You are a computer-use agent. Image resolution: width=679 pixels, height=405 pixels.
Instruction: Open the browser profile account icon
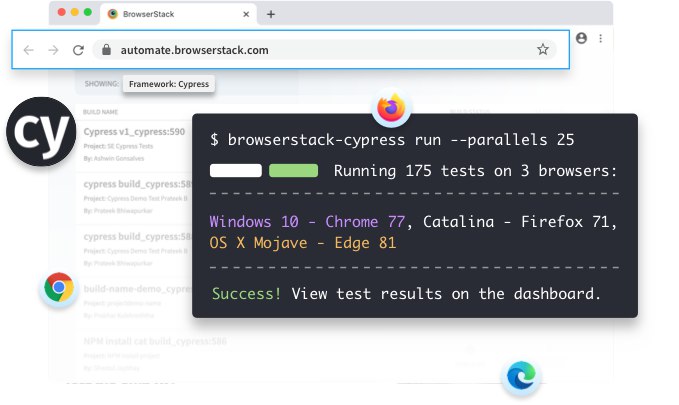(582, 38)
